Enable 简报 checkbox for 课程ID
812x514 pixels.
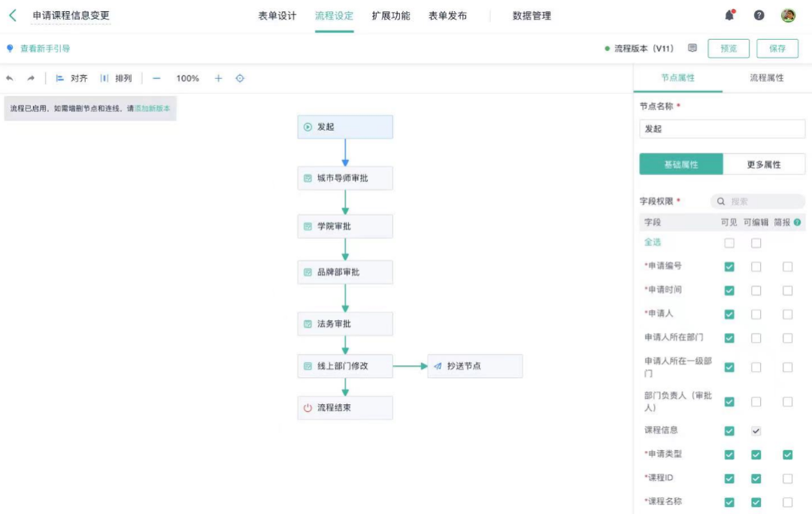(x=787, y=479)
